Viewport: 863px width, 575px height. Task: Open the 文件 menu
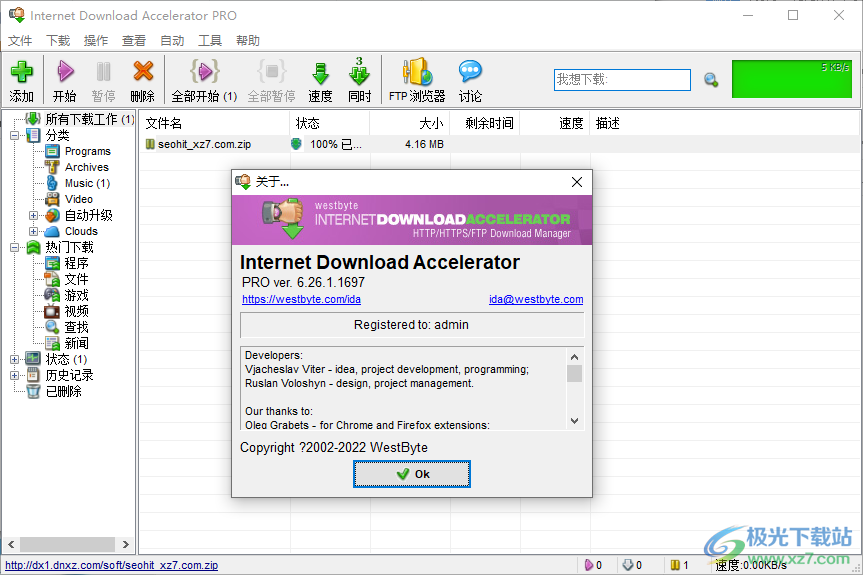(x=20, y=41)
